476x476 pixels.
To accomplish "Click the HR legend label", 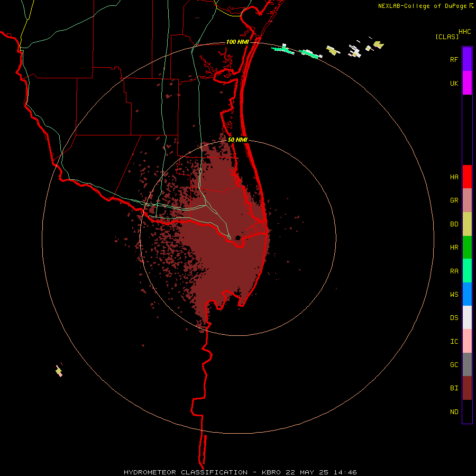I will (454, 248).
